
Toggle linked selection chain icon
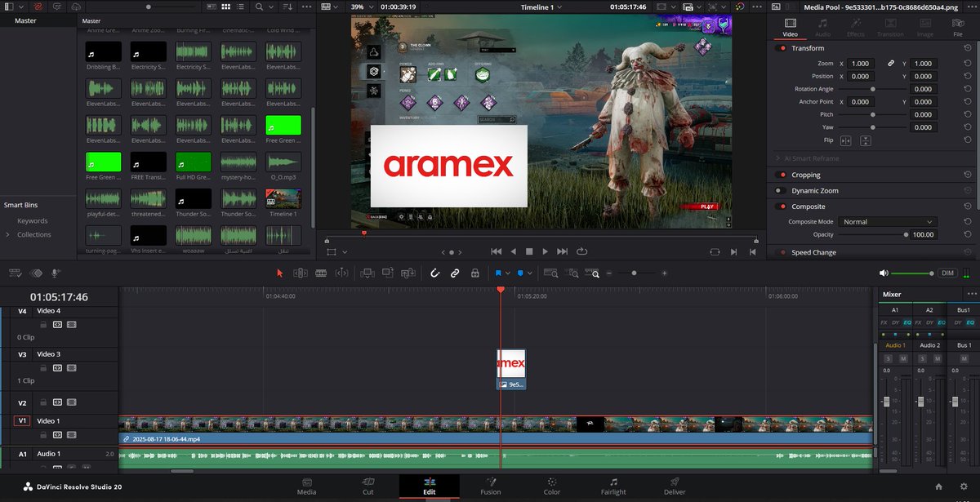[x=455, y=273]
